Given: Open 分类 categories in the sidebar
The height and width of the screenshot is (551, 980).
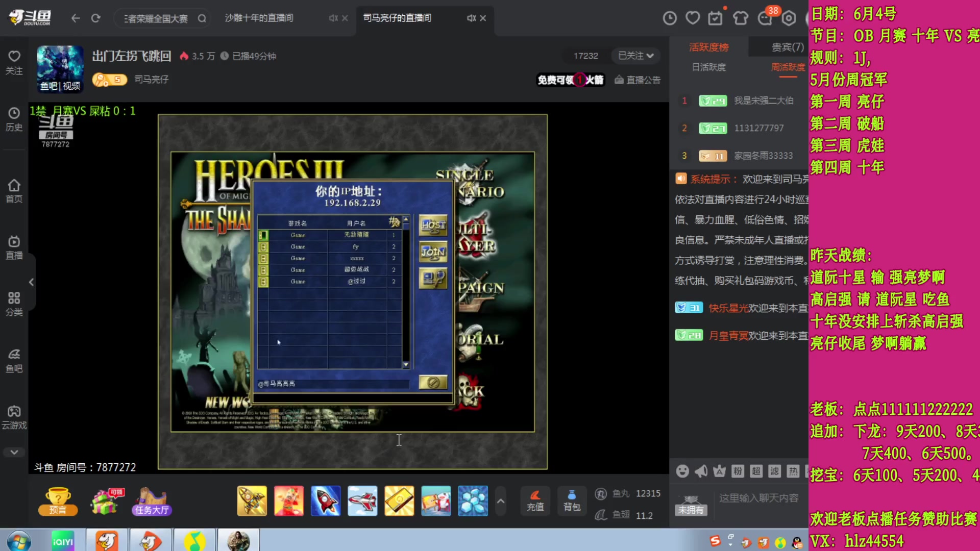Looking at the screenshot, I should click(14, 304).
